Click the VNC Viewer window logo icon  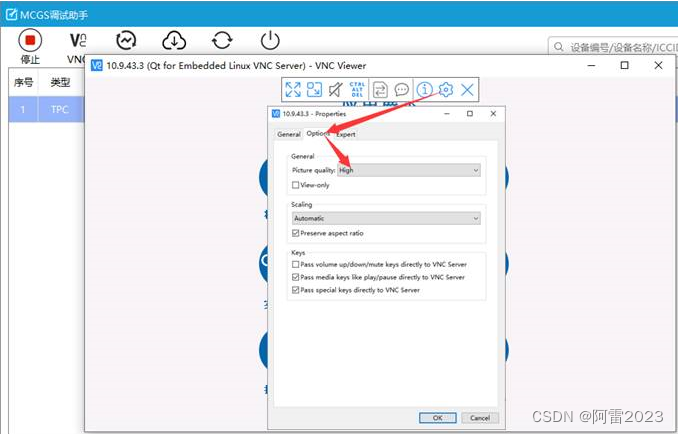97,65
